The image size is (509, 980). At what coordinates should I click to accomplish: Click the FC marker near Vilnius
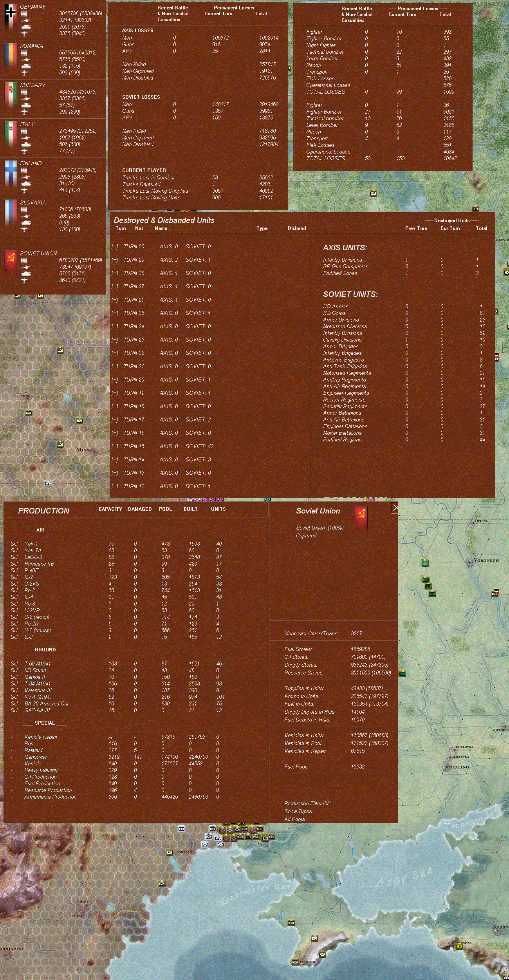pyautogui.click(x=29, y=413)
